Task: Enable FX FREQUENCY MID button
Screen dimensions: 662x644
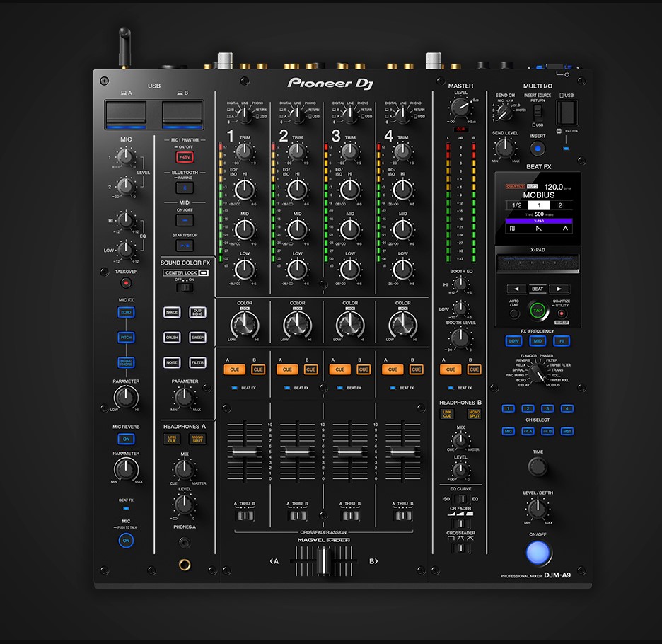Action: coord(538,341)
